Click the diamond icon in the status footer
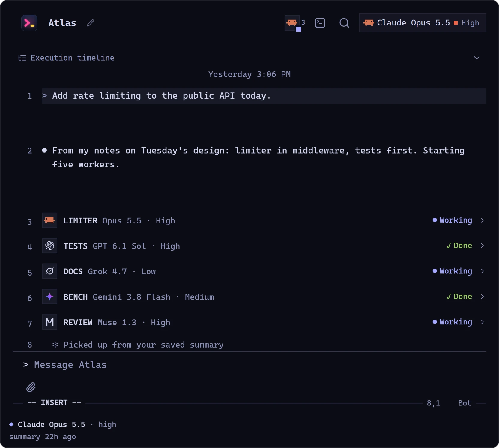The width and height of the screenshot is (499, 448). pos(11,424)
